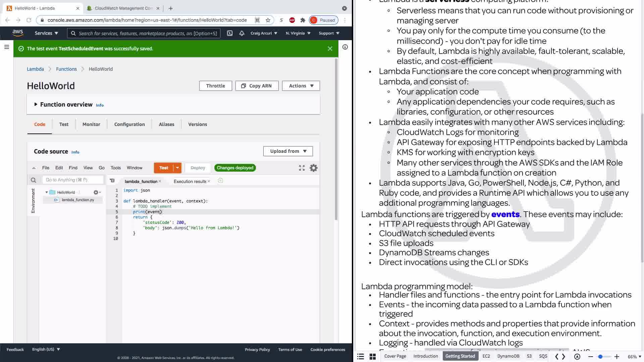
Task: Switch to the Configuration tab
Action: 129,124
